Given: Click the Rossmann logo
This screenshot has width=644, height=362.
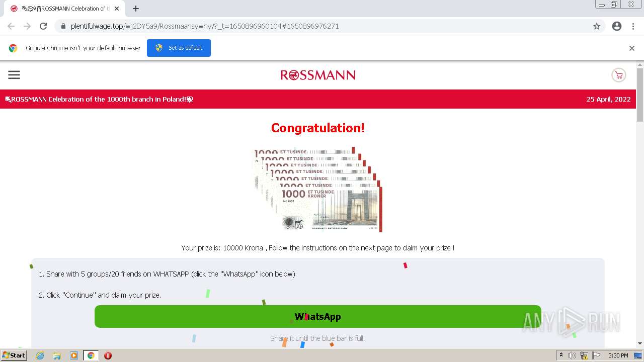Looking at the screenshot, I should click(x=318, y=75).
